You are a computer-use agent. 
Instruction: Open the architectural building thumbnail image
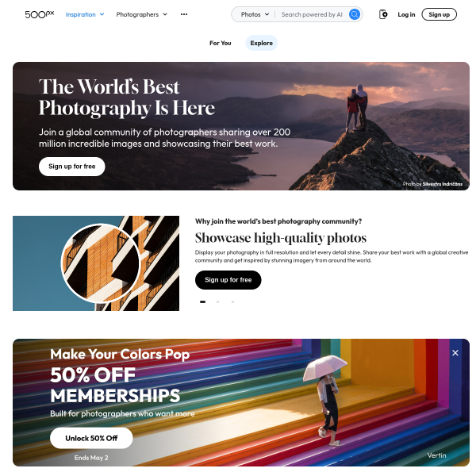click(x=96, y=263)
